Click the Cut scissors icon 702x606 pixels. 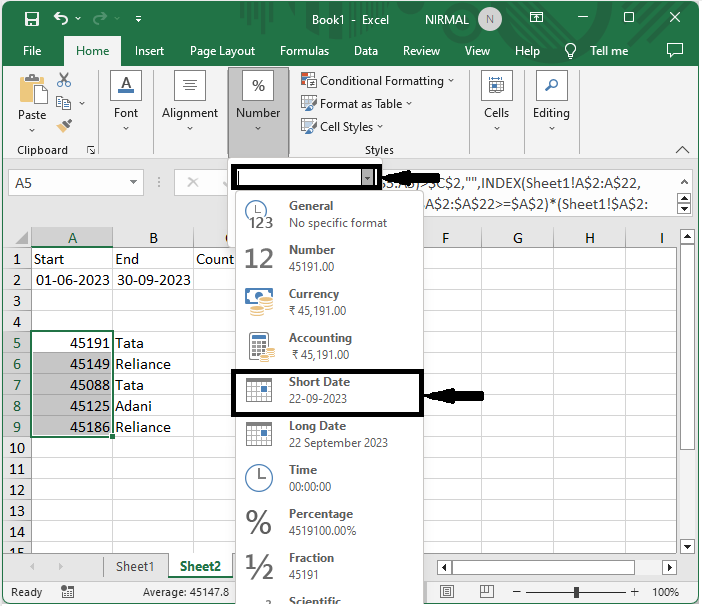pos(64,80)
